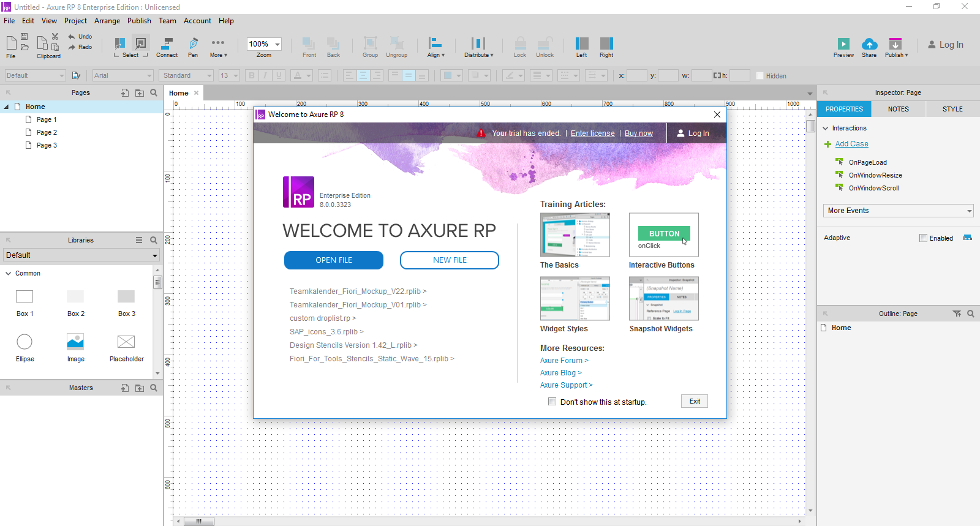
Task: Collapse the Home page tree node
Action: tap(7, 107)
